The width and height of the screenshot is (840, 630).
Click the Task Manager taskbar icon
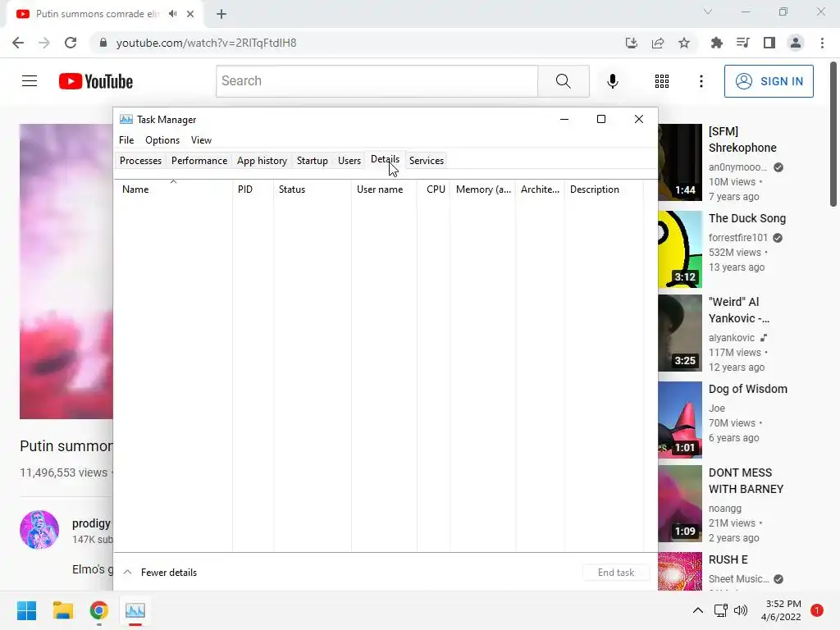135,610
